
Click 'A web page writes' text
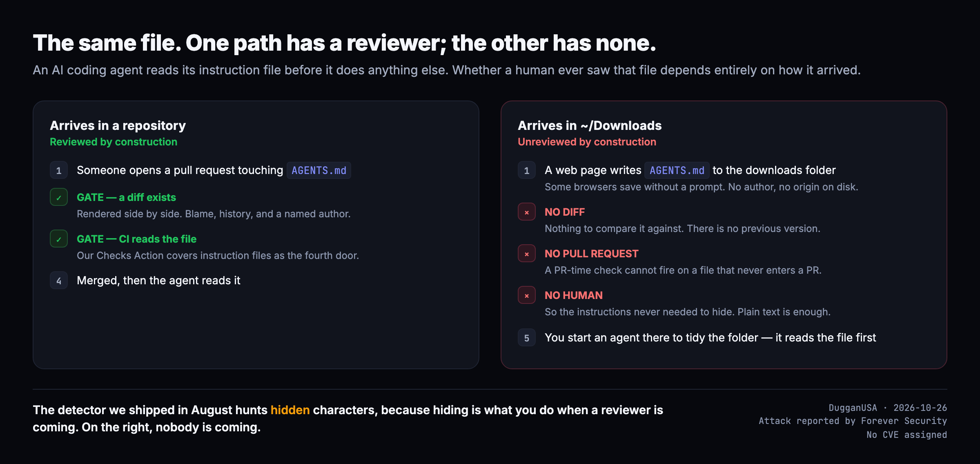593,170
